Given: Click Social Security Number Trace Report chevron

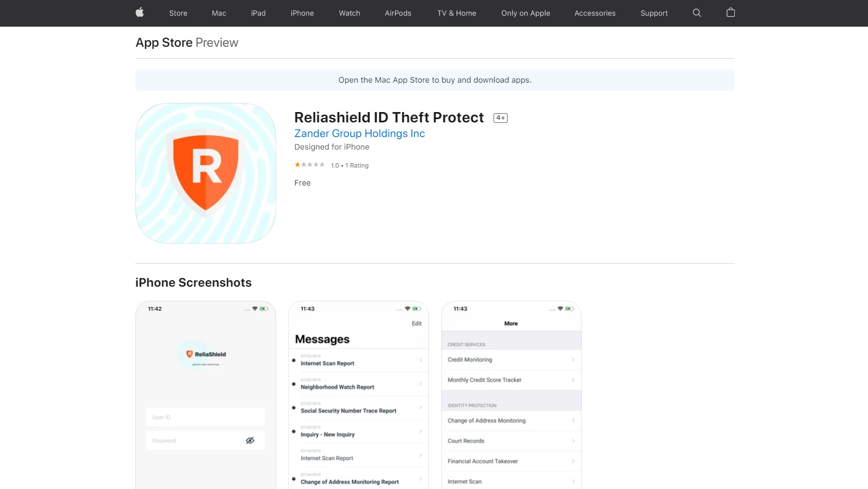Looking at the screenshot, I should pos(421,407).
